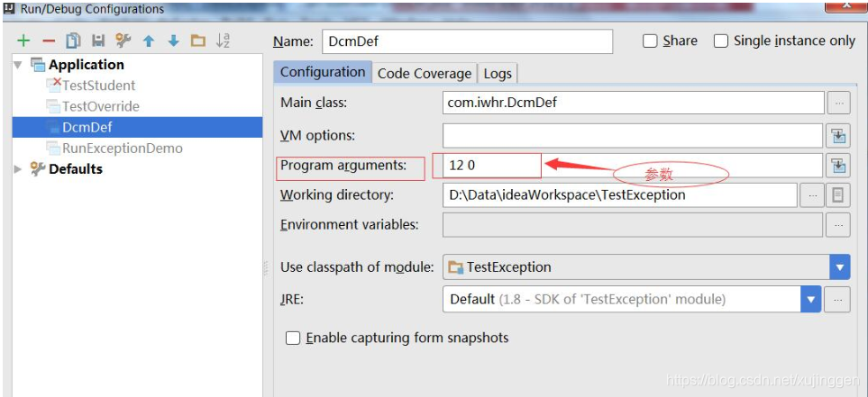
Task: Click the Name input field
Action: (467, 41)
